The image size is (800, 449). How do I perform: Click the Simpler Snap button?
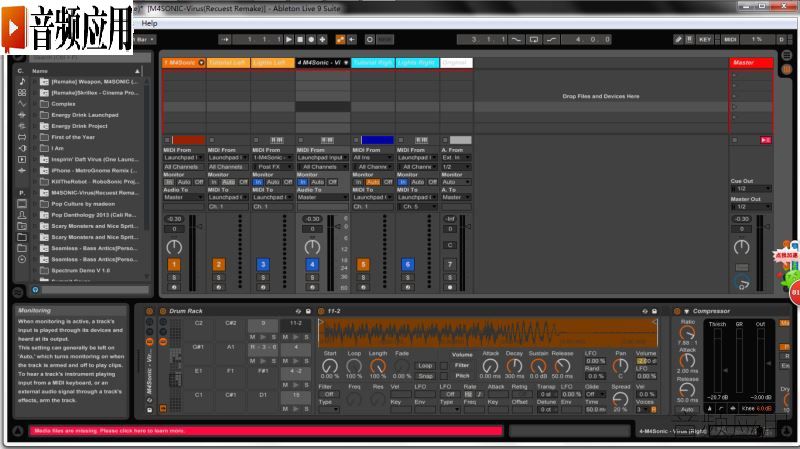[425, 376]
